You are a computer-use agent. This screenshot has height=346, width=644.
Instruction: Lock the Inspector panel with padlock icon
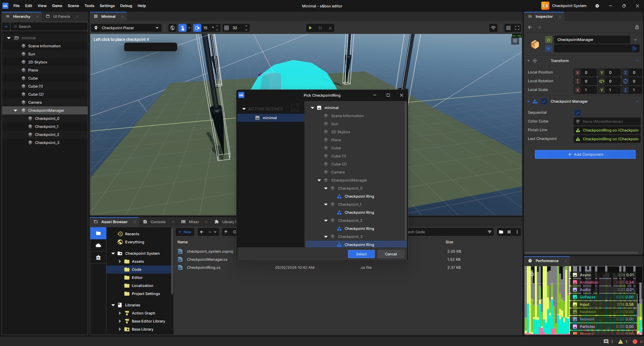click(x=637, y=27)
